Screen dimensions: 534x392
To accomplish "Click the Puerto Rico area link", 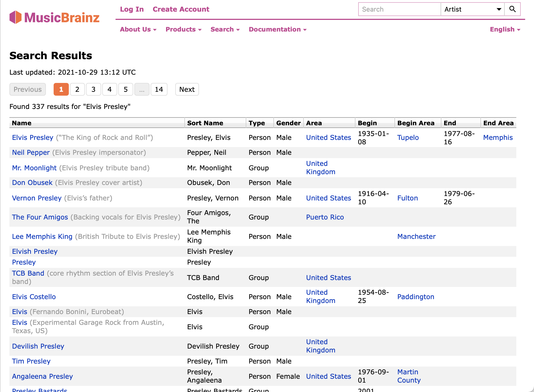I will tap(325, 217).
